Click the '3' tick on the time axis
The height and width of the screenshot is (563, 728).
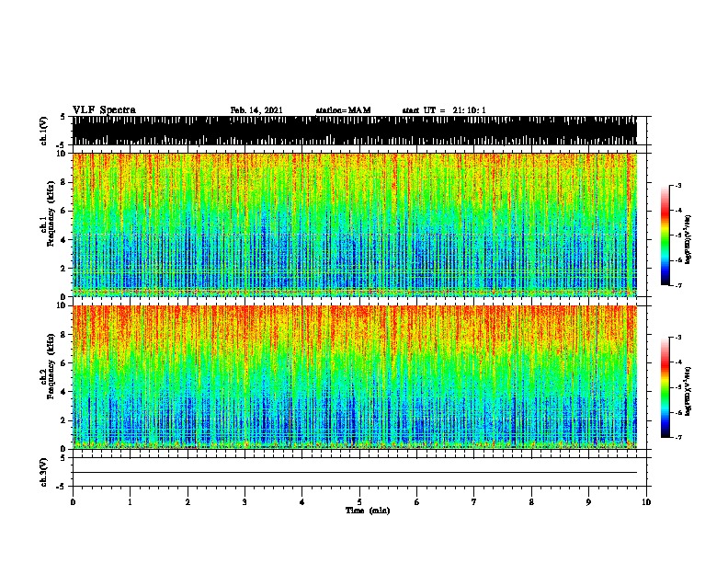pos(245,501)
